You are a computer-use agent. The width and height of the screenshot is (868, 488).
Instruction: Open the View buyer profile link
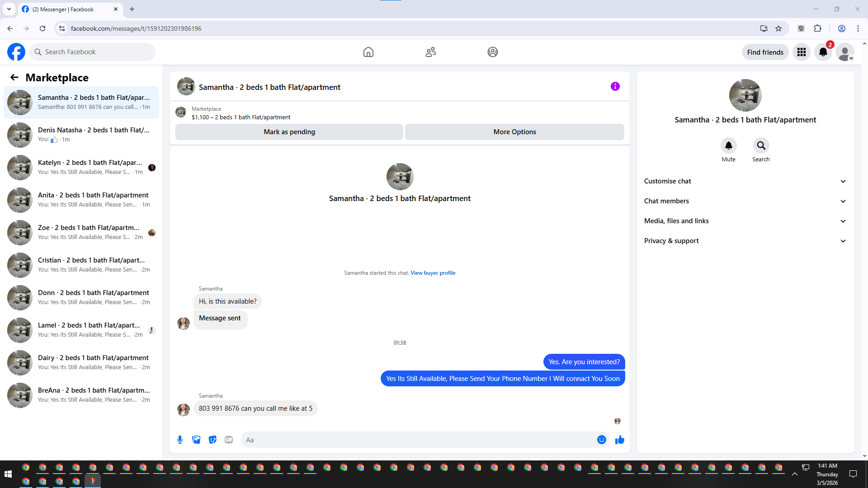click(433, 273)
